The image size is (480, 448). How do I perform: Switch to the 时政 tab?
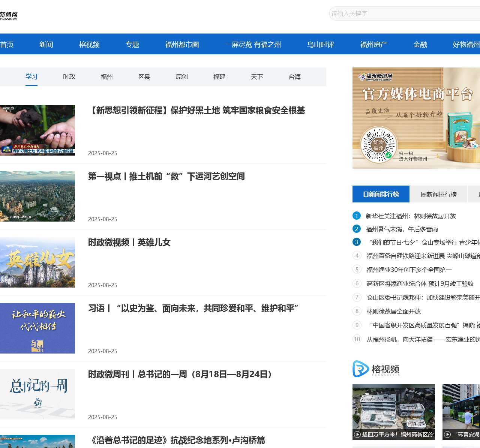[69, 76]
